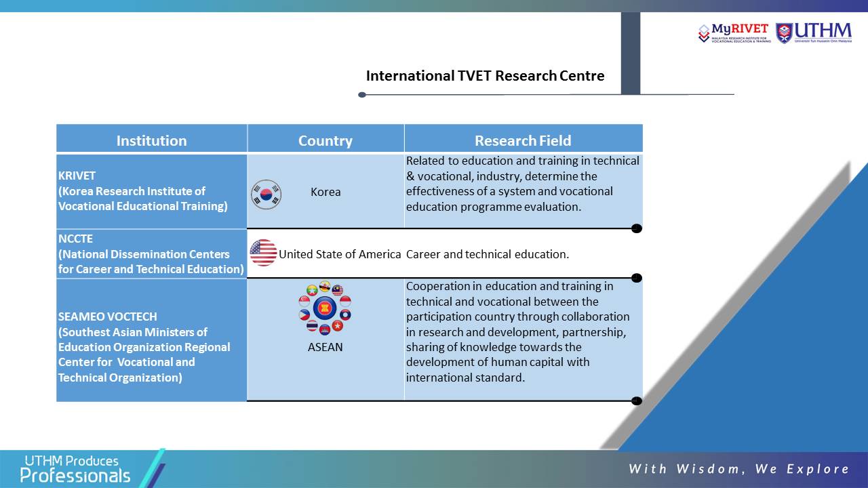Click the ASEAN label under the emblem
This screenshot has width=868, height=488.
tap(325, 347)
